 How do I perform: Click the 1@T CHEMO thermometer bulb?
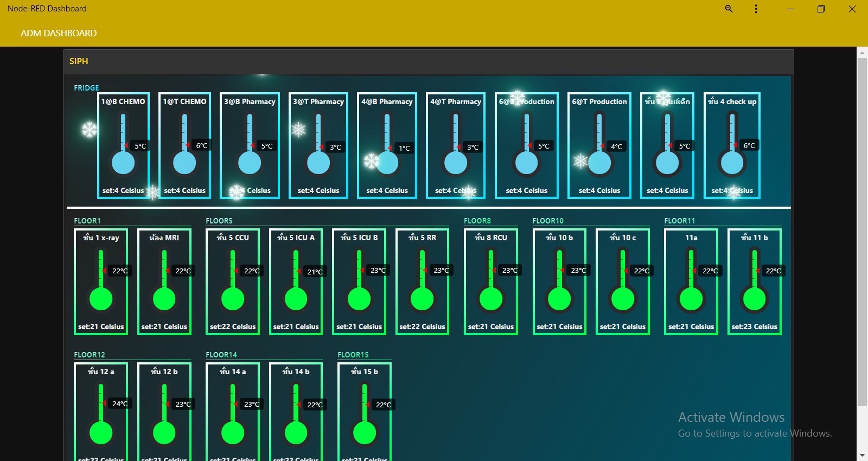(x=184, y=163)
